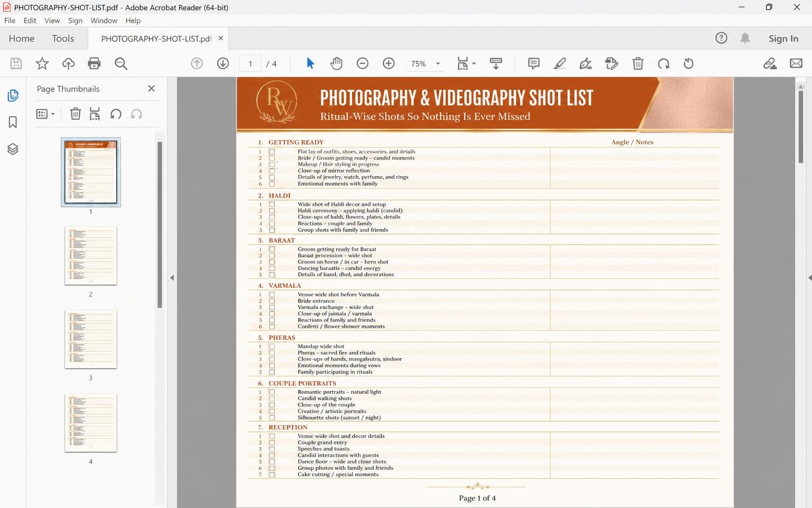
Task: Tick 'Couple grand entry' checkbox
Action: click(x=272, y=442)
